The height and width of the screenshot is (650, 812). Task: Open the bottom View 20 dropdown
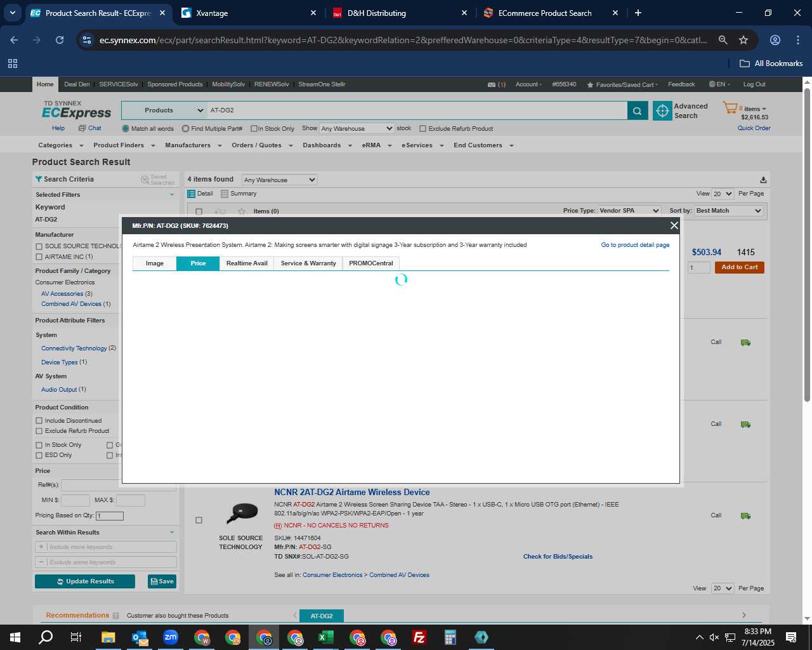tap(723, 588)
